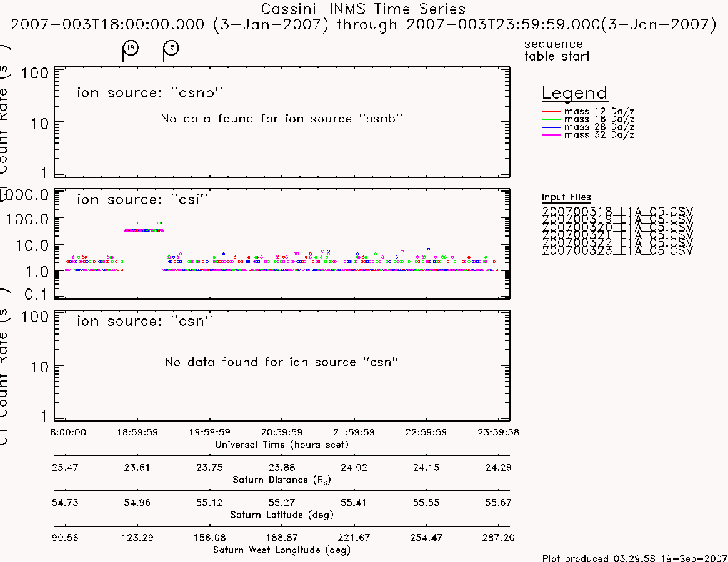
Task: Click the Saturn Distance value 23.88
Action: click(282, 467)
